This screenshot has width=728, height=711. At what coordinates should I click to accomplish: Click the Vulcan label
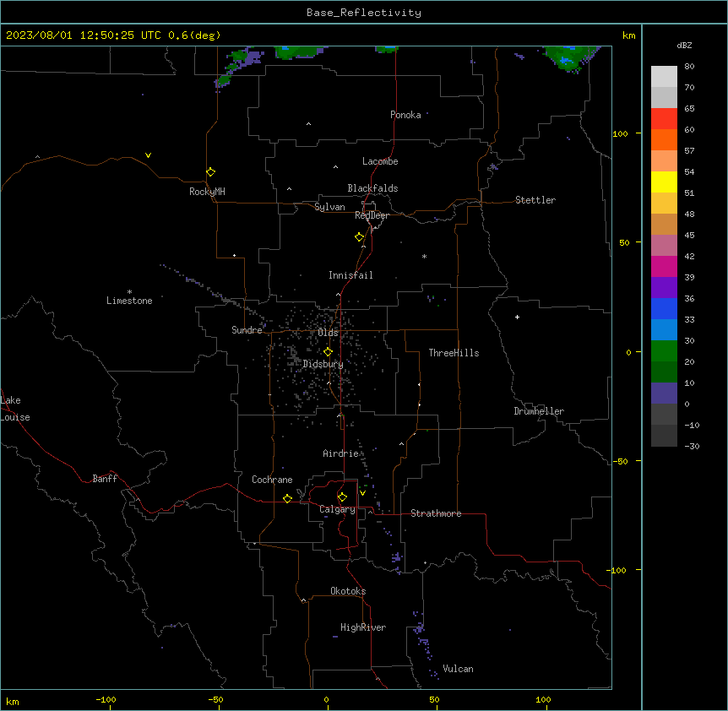pos(458,669)
